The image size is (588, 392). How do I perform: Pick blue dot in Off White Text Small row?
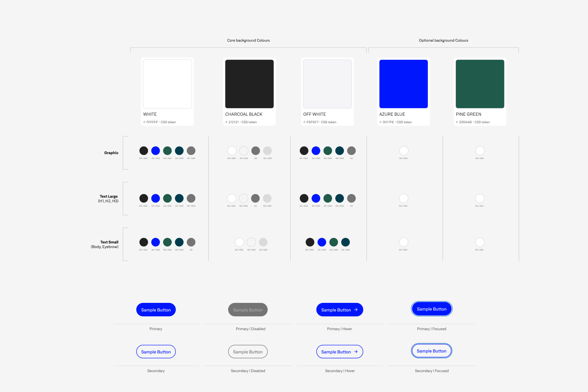[322, 242]
